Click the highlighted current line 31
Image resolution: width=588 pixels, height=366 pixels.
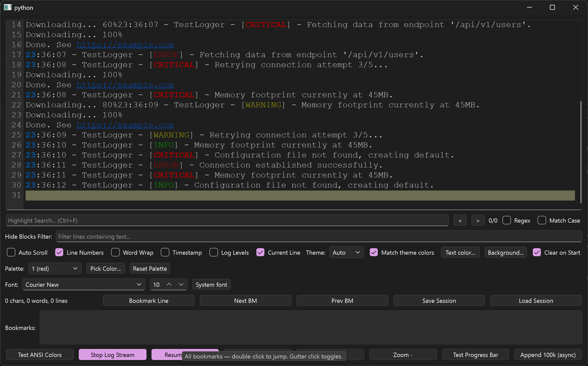pyautogui.click(x=300, y=195)
